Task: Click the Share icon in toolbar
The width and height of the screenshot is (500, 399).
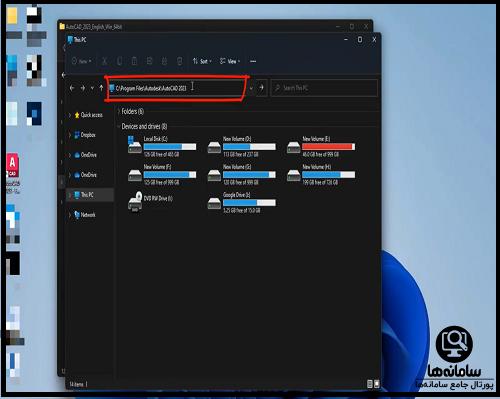Action: point(164,61)
